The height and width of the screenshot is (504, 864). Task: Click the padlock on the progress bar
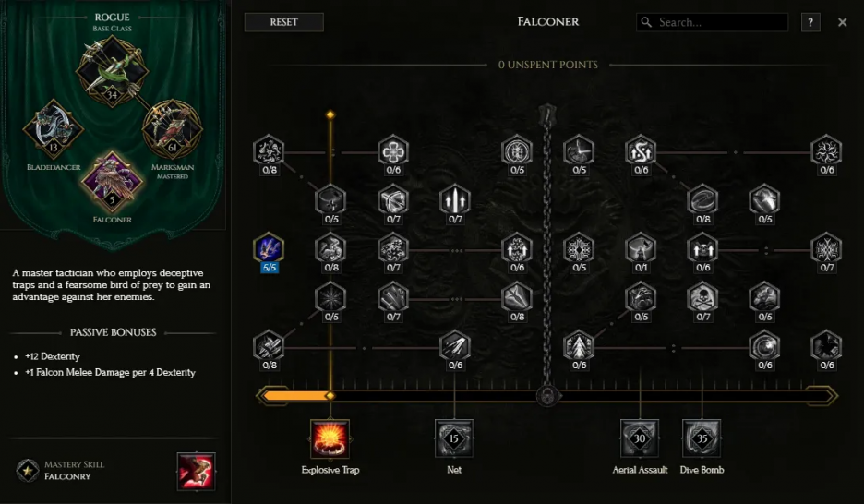547,395
